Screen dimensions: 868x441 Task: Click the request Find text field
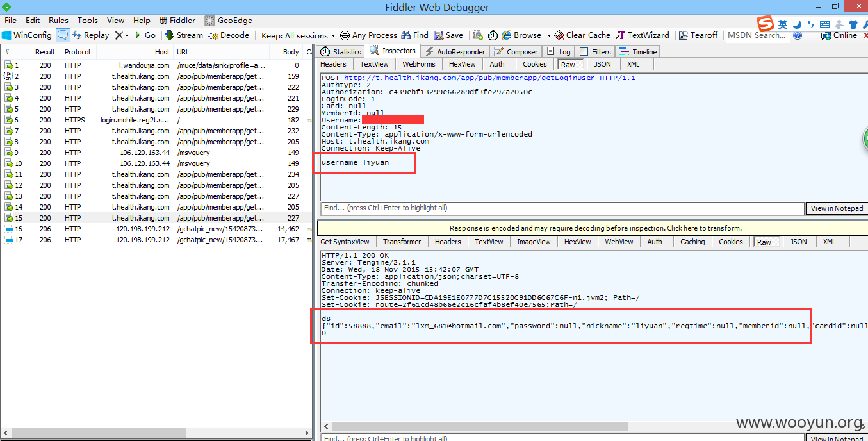(562, 208)
